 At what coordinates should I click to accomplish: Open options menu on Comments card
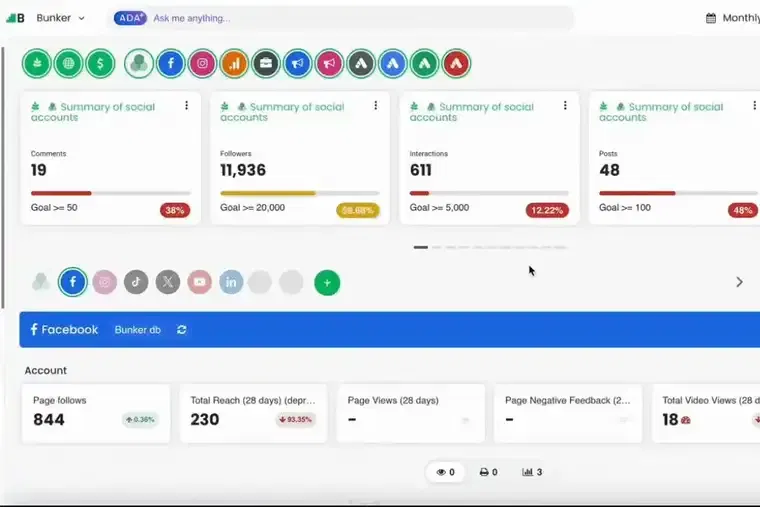(187, 105)
